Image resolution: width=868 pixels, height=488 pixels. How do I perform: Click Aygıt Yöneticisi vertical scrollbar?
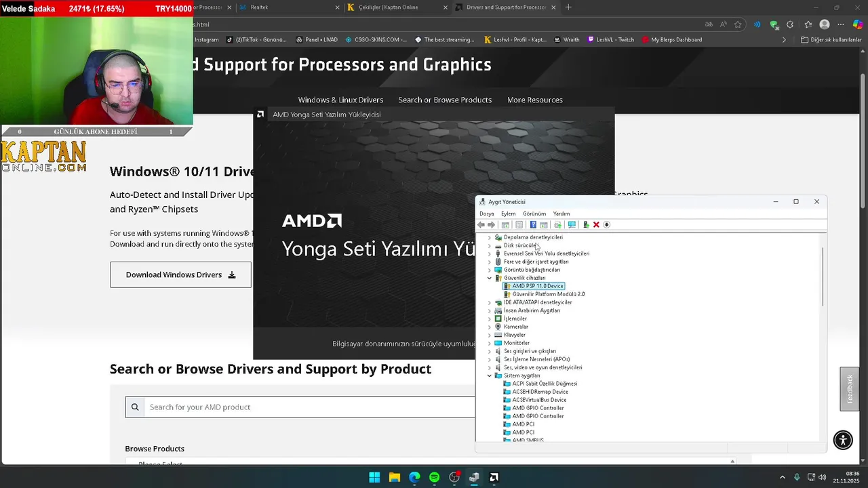coord(823,277)
